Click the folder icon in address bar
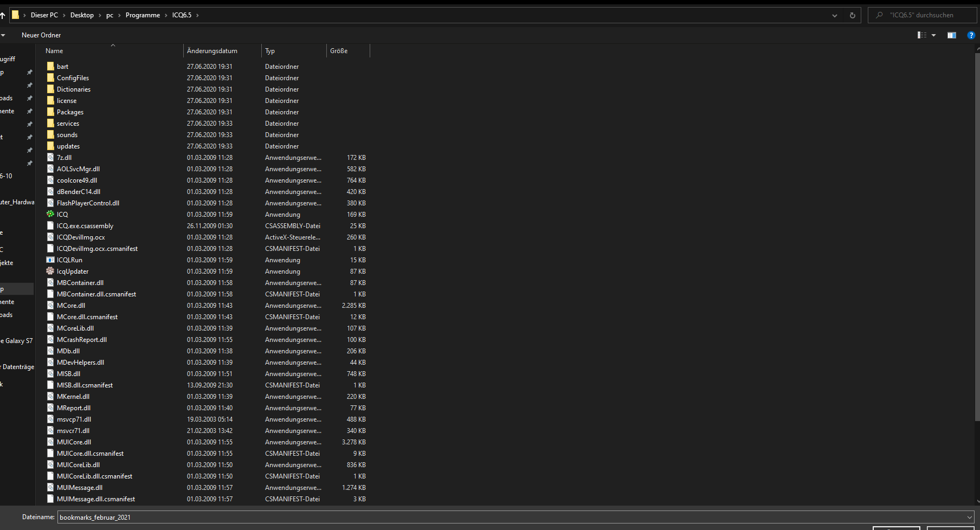Viewport: 980px width, 530px height. tap(16, 15)
